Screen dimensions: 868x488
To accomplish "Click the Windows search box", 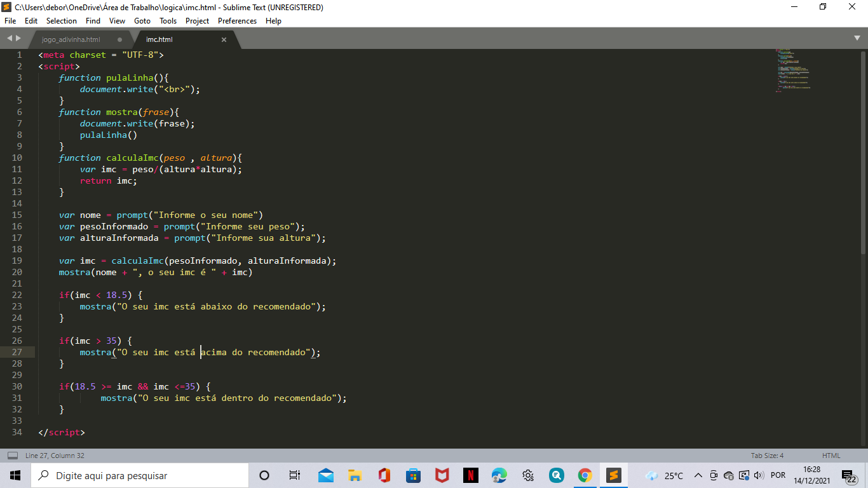I will click(140, 475).
